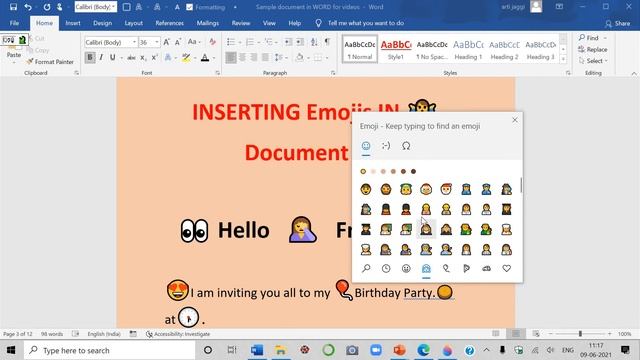Apply the Heading 1 style
Viewport: 640px width, 360px height.
[468, 49]
